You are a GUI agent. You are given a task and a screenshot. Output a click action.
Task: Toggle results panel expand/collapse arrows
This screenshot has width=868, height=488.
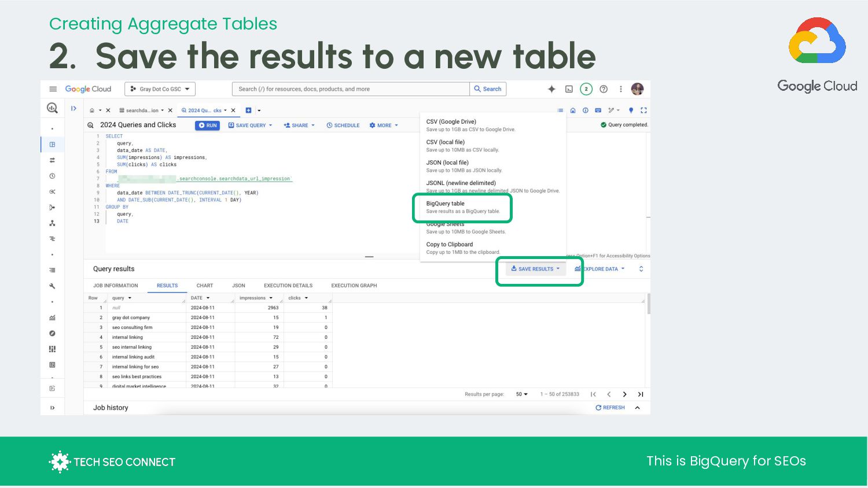click(641, 269)
